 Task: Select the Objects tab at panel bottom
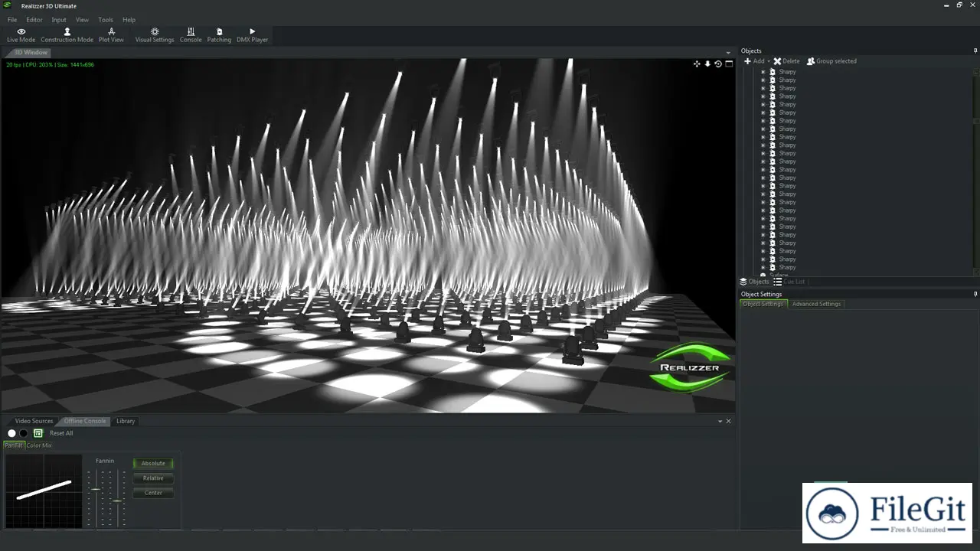(754, 282)
